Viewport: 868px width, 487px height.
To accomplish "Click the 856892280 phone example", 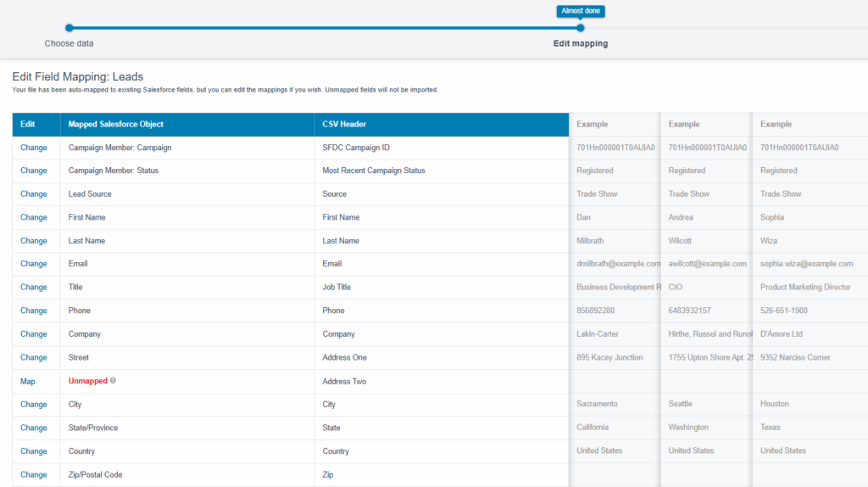I will pos(596,311).
